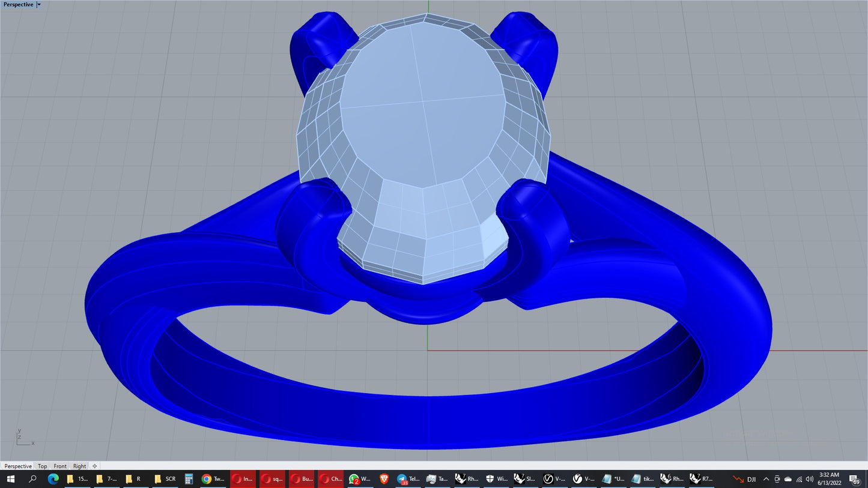868x488 pixels.
Task: Switch to the Rhino 6 taskbar window
Action: 672,479
